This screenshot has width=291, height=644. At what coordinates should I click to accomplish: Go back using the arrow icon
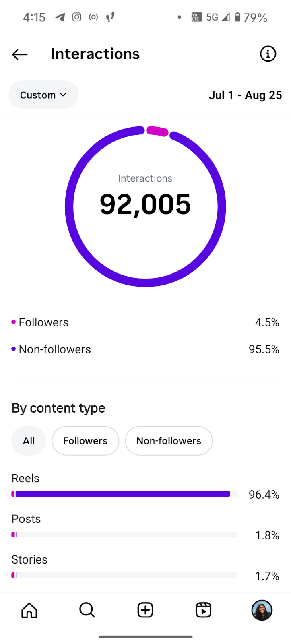pyautogui.click(x=20, y=54)
